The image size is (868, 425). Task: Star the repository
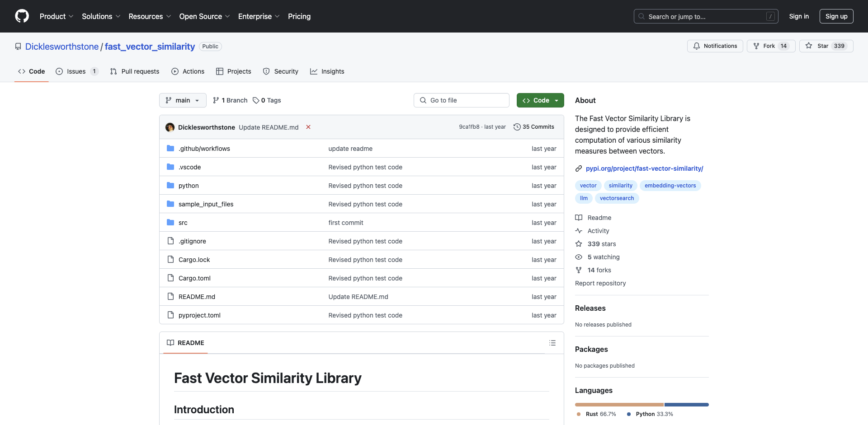pyautogui.click(x=826, y=46)
